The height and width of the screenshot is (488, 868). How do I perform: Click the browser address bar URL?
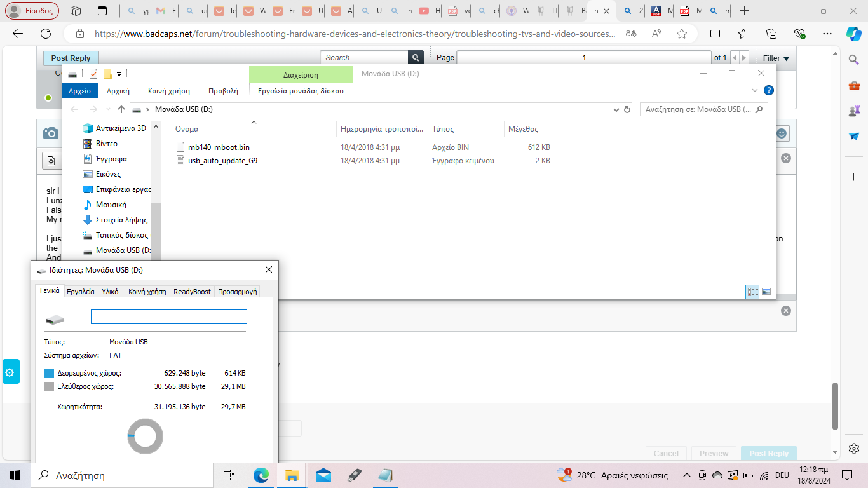point(355,34)
